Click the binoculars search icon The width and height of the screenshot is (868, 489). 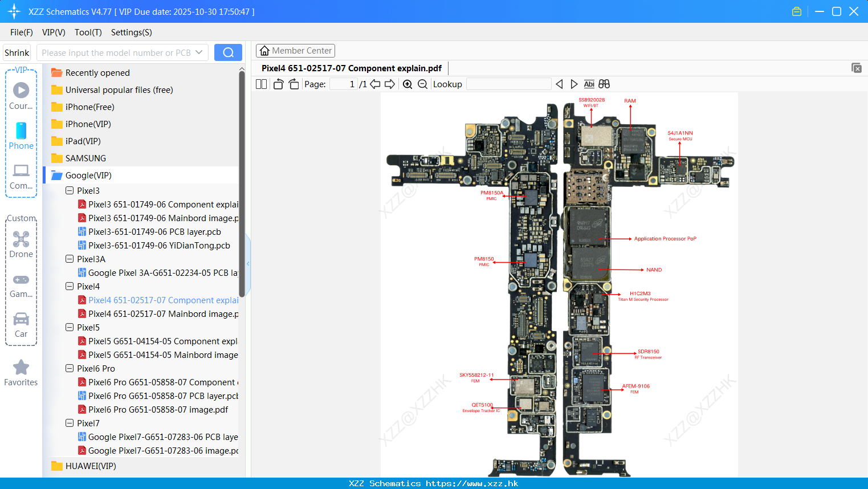click(x=604, y=84)
